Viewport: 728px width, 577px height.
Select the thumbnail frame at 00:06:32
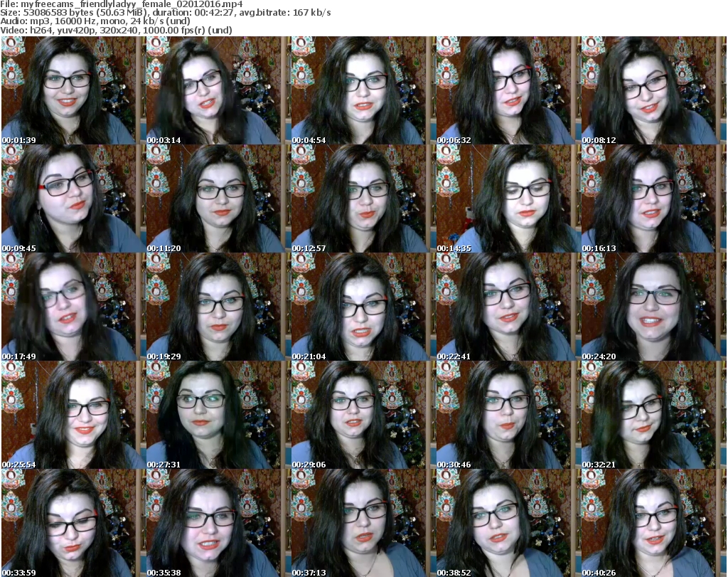point(508,90)
